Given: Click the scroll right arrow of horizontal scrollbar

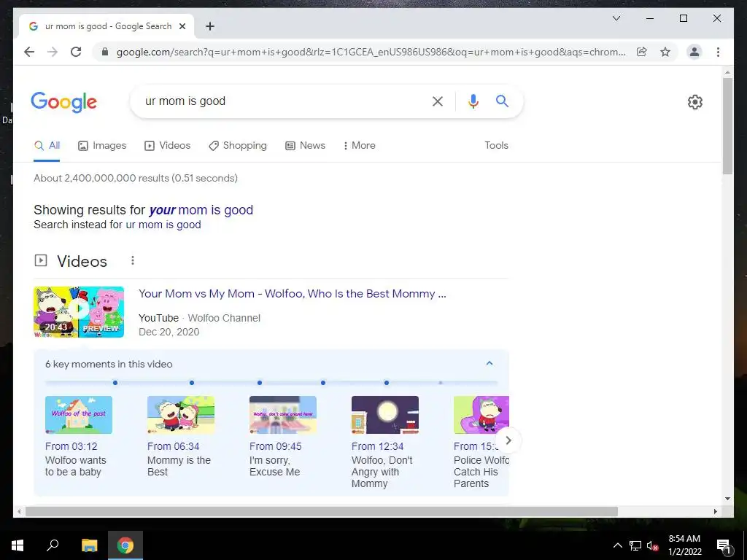Looking at the screenshot, I should click(x=715, y=511).
